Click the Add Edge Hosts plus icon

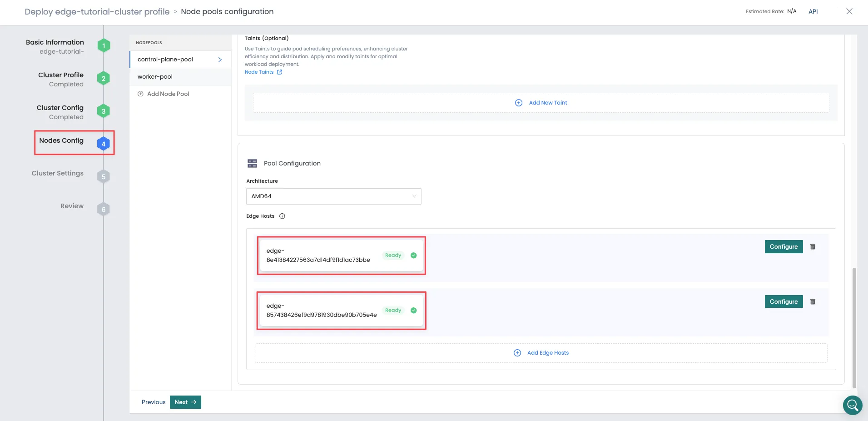(x=517, y=353)
